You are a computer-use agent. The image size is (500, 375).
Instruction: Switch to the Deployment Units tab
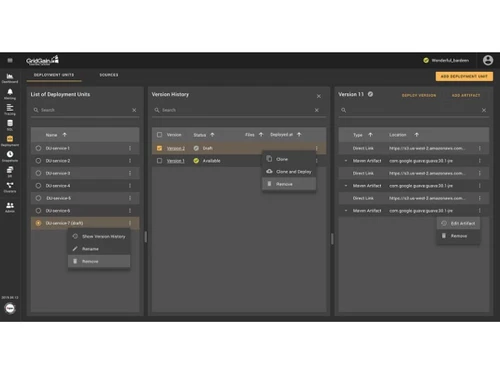(54, 75)
